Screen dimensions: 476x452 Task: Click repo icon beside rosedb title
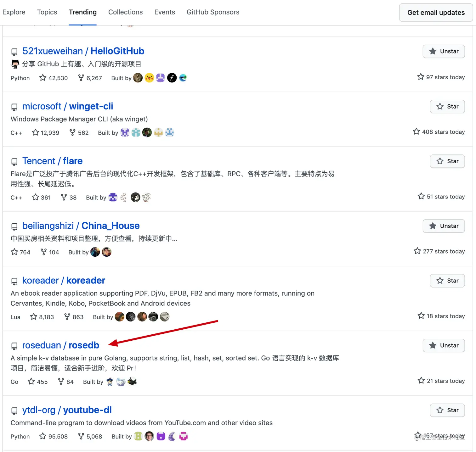click(x=14, y=346)
